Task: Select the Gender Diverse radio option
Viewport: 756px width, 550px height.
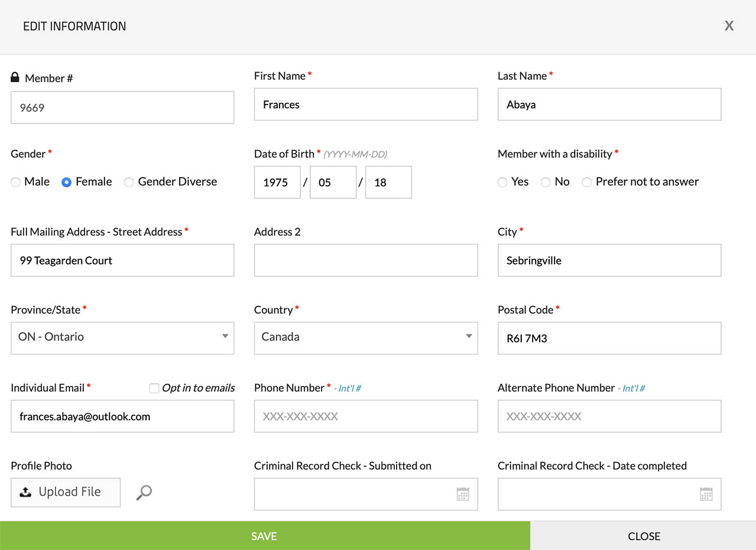Action: 129,183
